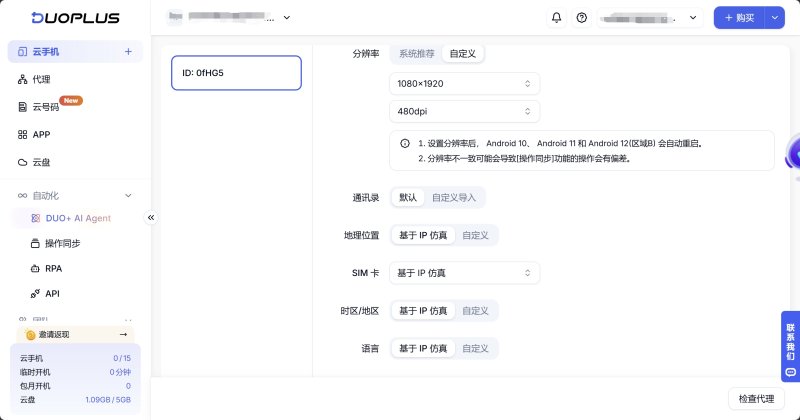This screenshot has height=420, width=800.
Task: Switch resolution to 自定义
Action: [x=462, y=54]
